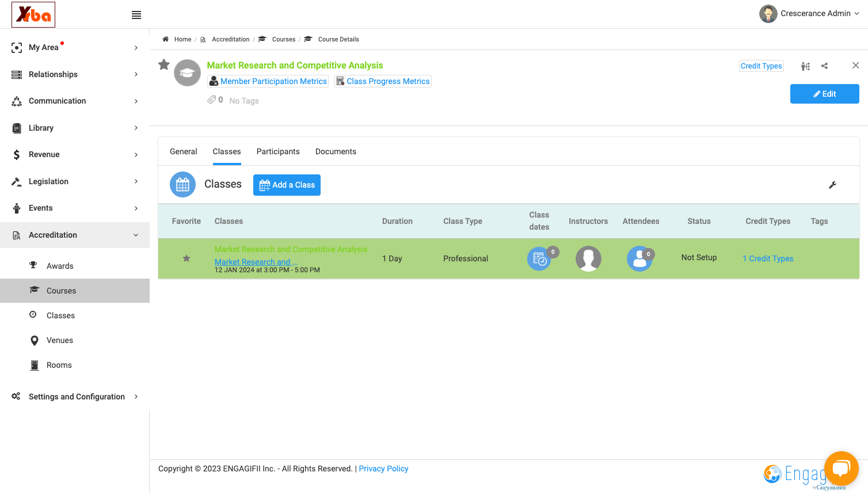Image resolution: width=868 pixels, height=495 pixels.
Task: Open Venues in the sidebar
Action: (x=75, y=340)
